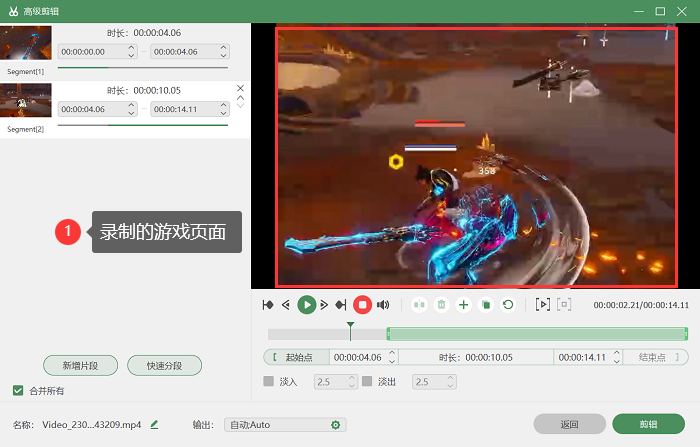Decrease Segment[2] end time 00:00:14.11
700x447 pixels.
point(224,113)
